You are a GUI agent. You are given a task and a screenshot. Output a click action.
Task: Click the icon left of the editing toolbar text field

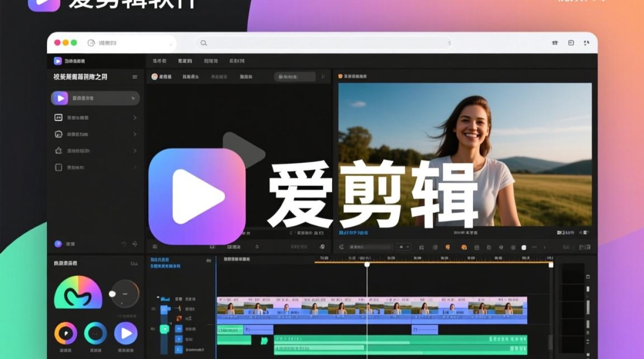(342, 247)
